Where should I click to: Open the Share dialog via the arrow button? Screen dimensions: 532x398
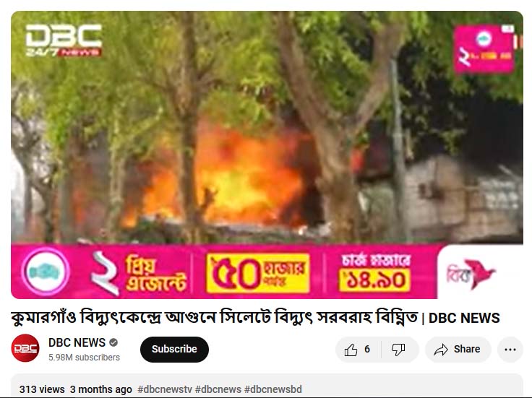click(x=458, y=349)
